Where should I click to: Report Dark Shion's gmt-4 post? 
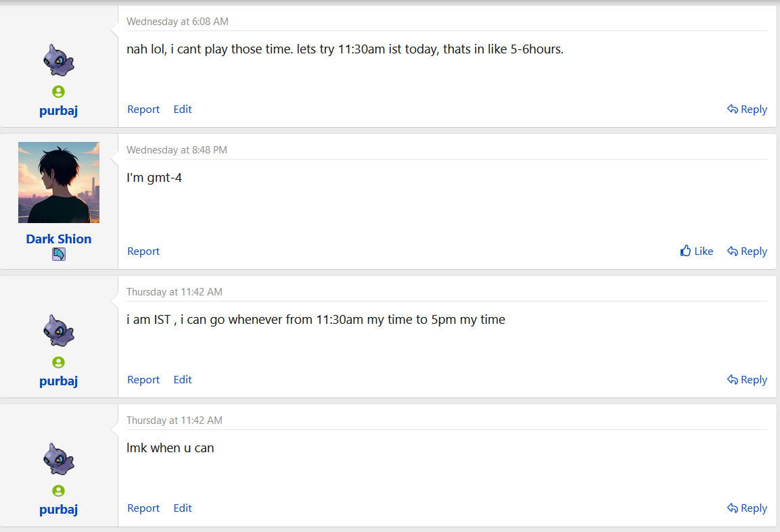(x=143, y=251)
